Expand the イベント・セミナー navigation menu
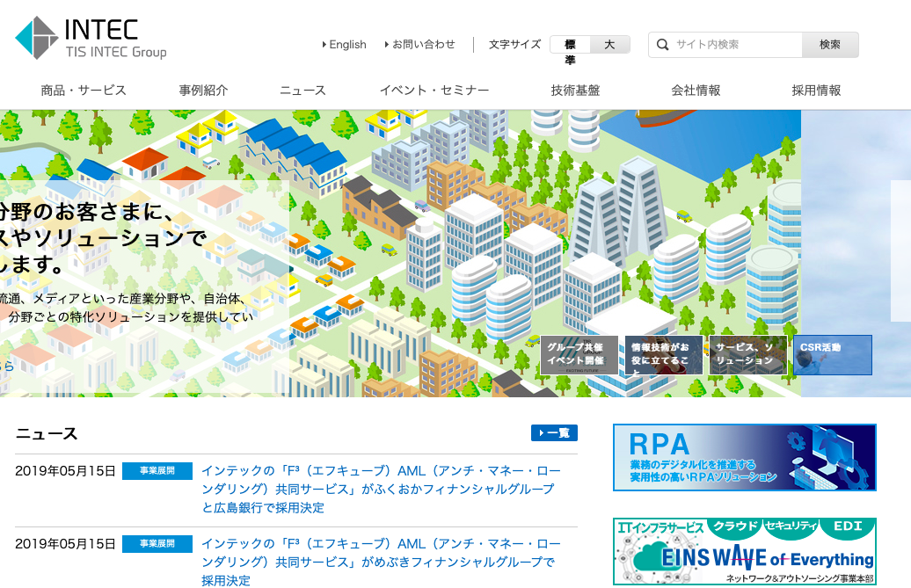 [x=434, y=91]
